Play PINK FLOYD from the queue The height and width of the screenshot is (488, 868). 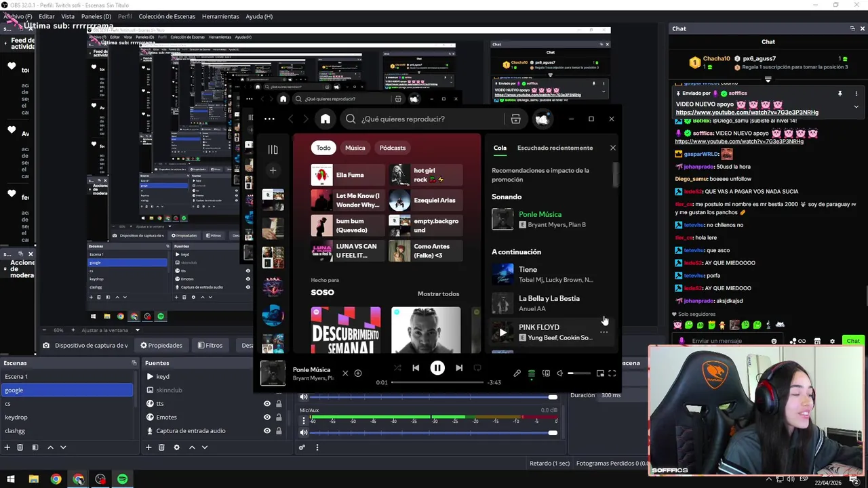[x=502, y=332]
